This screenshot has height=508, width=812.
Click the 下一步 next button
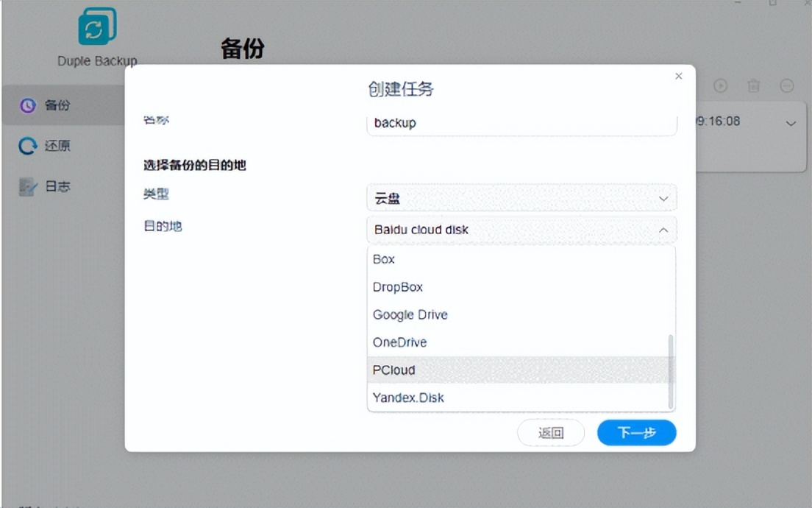point(635,432)
